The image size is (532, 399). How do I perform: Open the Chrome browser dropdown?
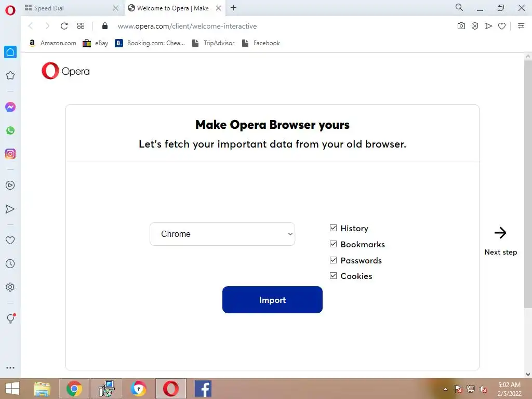pos(222,234)
